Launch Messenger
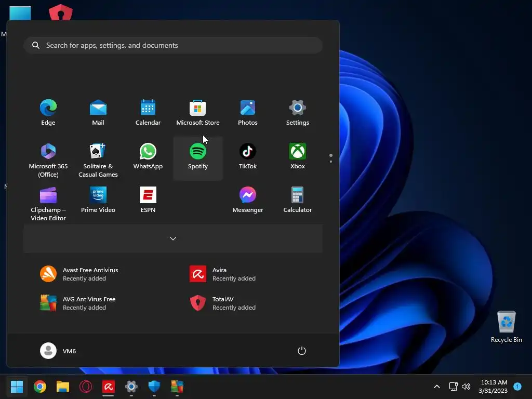This screenshot has height=399, width=532. [x=248, y=200]
